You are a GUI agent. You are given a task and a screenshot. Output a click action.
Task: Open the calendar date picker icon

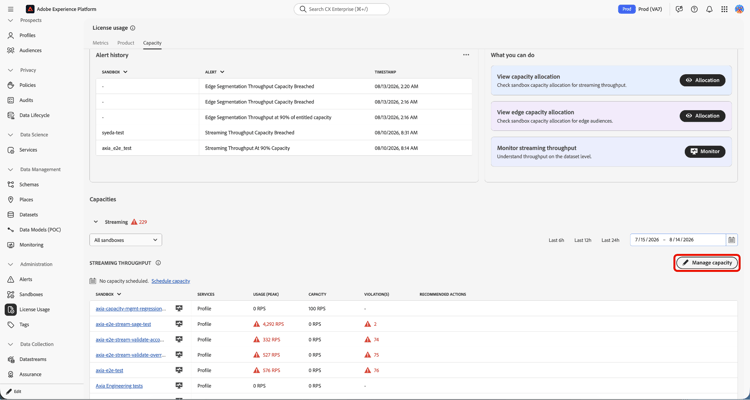pyautogui.click(x=731, y=240)
